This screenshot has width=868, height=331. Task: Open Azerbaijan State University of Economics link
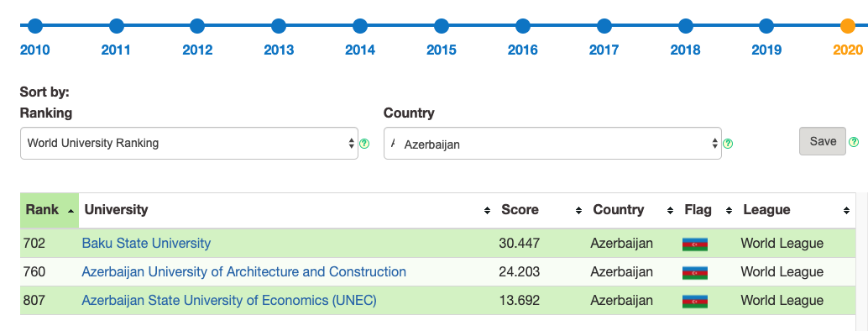pyautogui.click(x=229, y=301)
